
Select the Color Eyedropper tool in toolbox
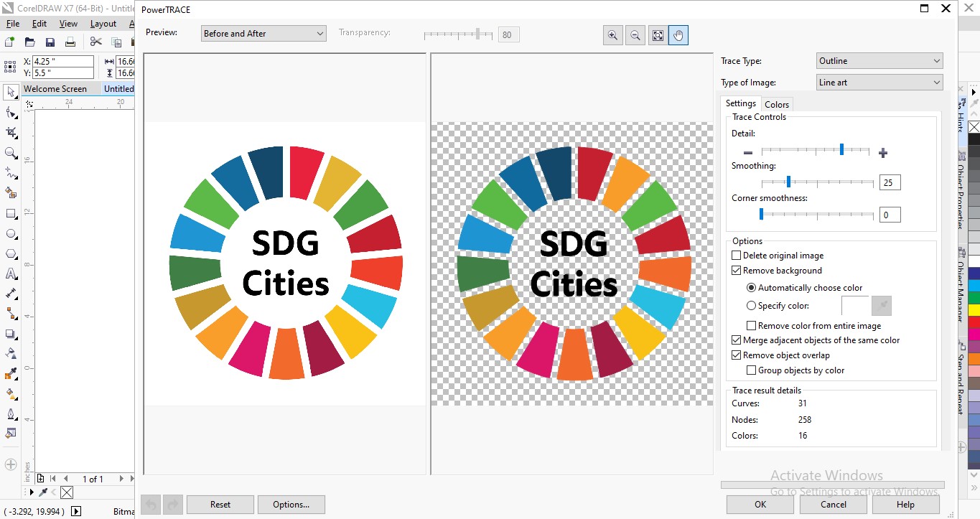click(x=11, y=373)
